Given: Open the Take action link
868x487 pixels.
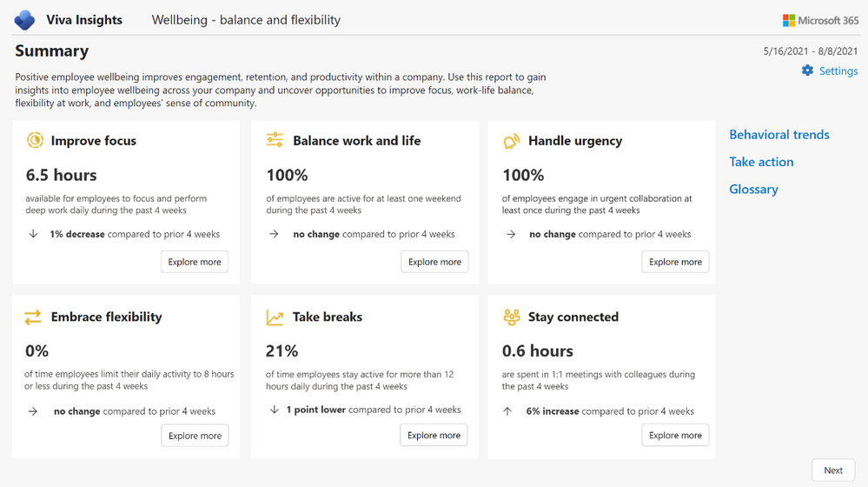Looking at the screenshot, I should (761, 162).
